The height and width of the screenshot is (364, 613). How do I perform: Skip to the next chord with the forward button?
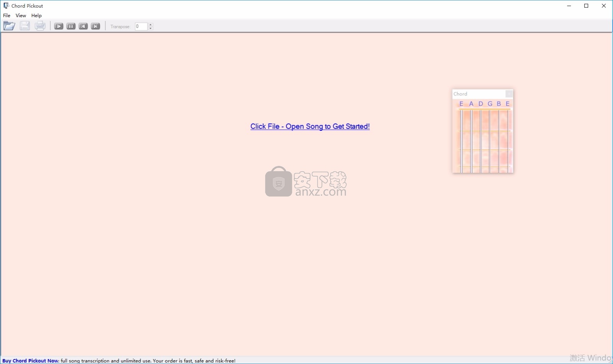pyautogui.click(x=95, y=26)
